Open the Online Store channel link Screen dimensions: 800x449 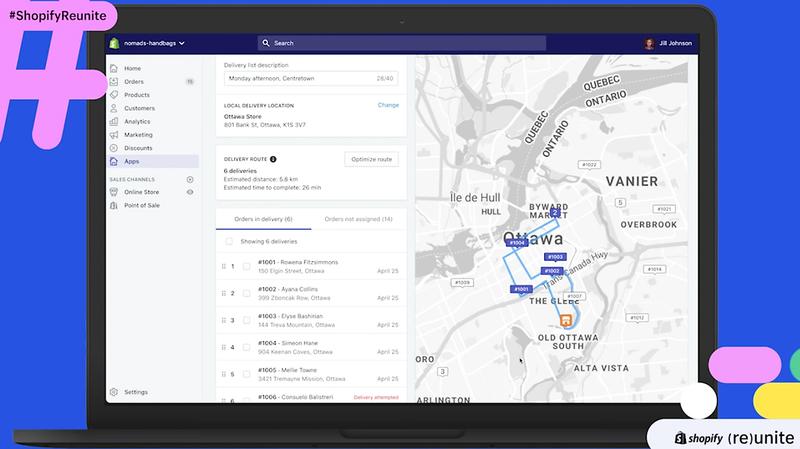point(141,192)
